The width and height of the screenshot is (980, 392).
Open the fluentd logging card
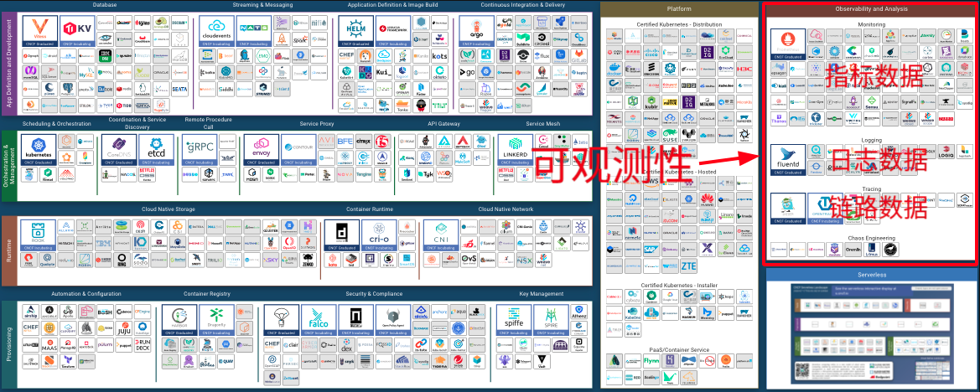(787, 161)
